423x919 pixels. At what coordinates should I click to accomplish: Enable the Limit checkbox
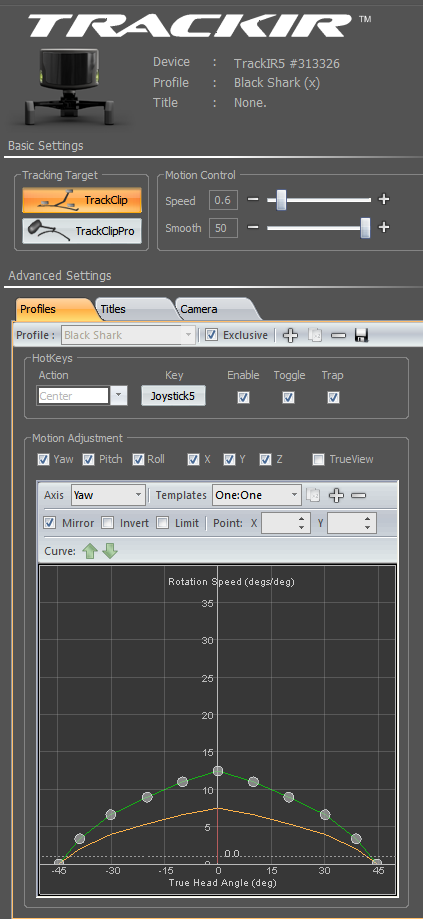click(163, 523)
